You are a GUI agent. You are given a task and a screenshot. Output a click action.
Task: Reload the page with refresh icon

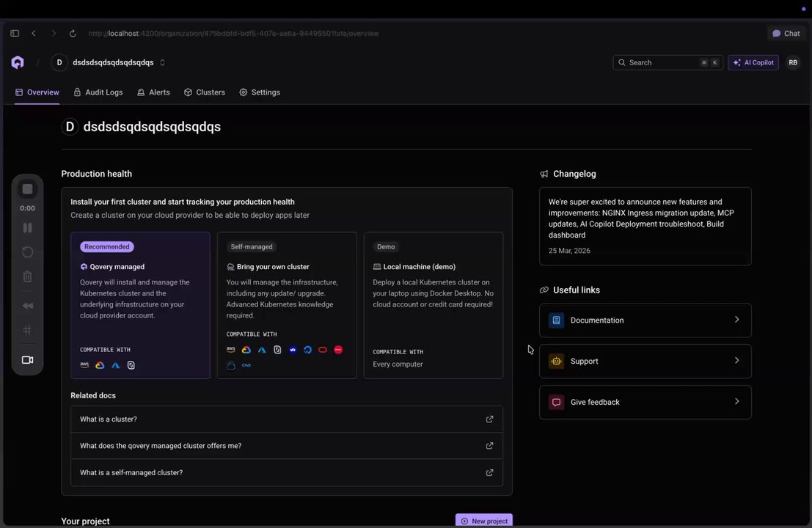click(73, 33)
